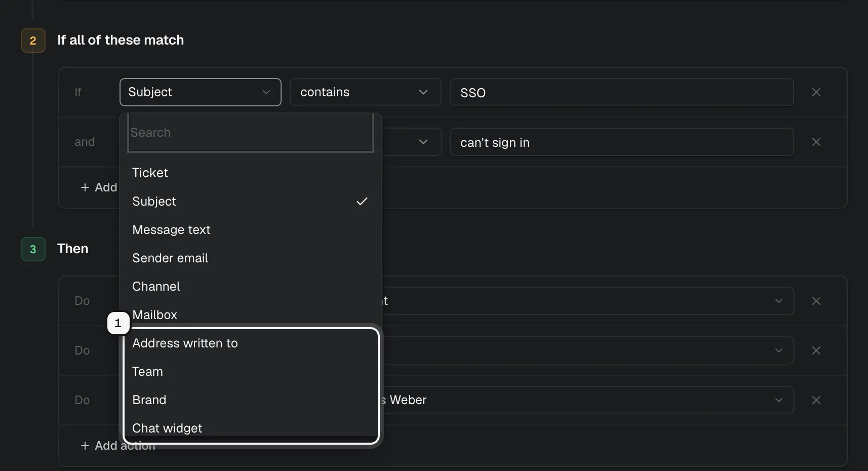Delete the second Do action row

tap(816, 350)
